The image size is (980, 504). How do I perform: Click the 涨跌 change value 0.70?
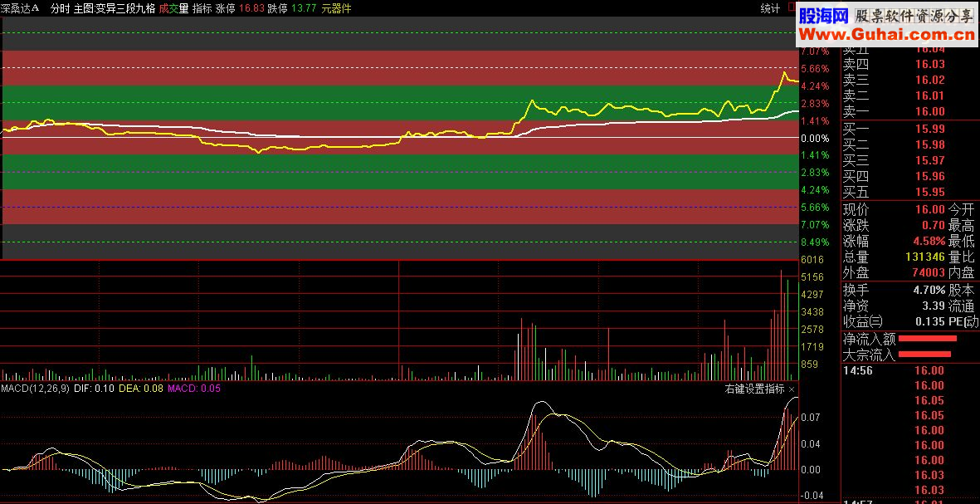click(x=933, y=225)
